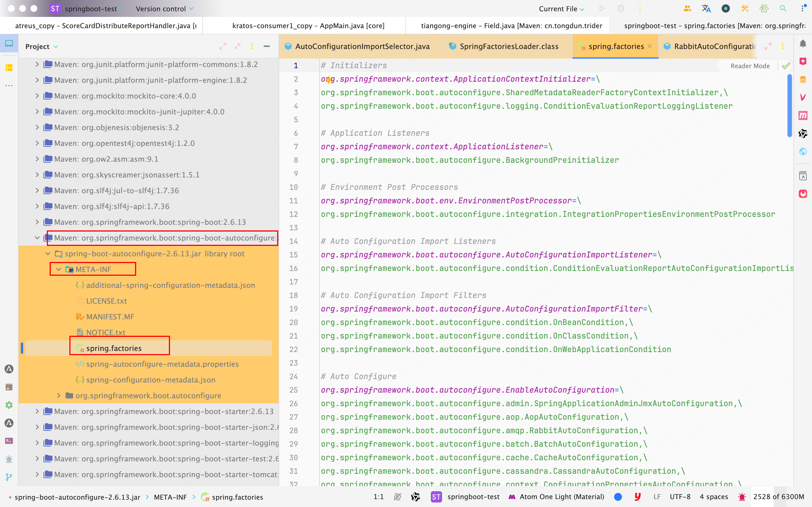
Task: Open the Structure tool window icon
Action: point(9,68)
